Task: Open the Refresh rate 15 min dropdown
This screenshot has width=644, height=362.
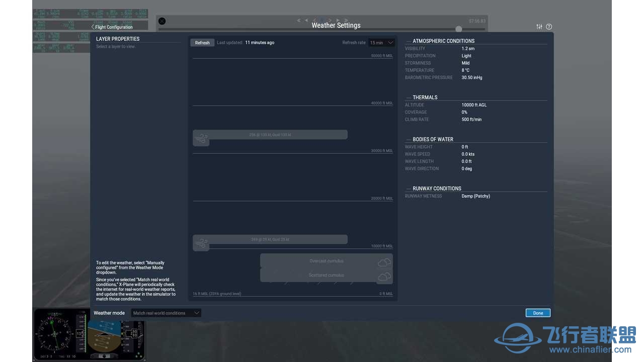Action: click(382, 43)
